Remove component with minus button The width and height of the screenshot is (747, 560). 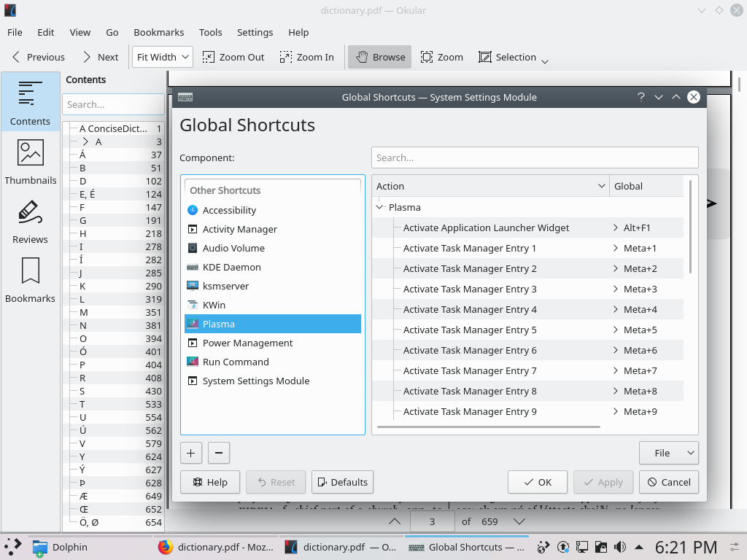coord(219,453)
